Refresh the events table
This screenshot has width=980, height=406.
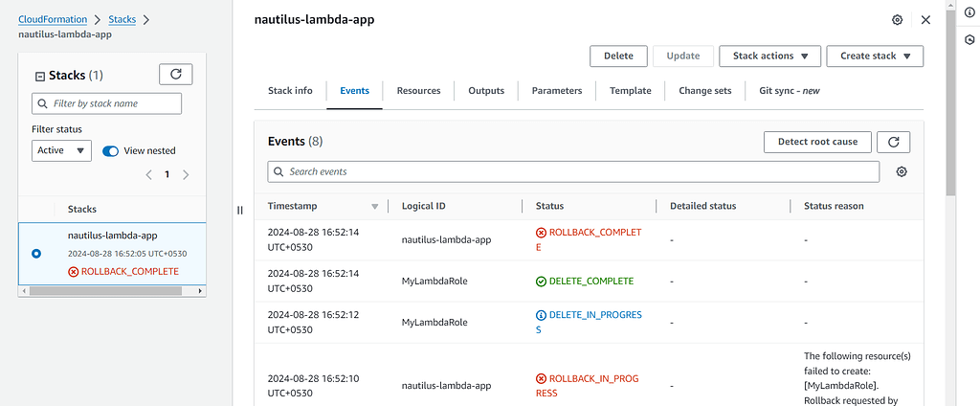point(893,142)
